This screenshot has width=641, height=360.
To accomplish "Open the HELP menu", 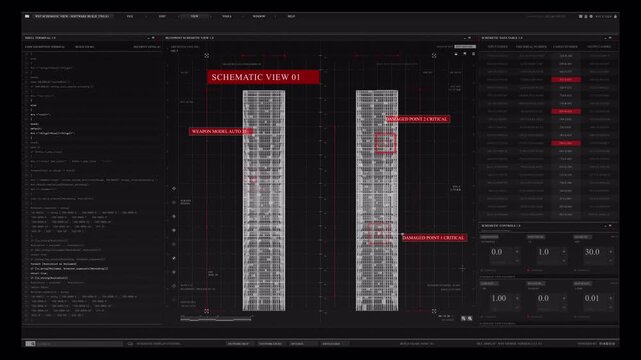I will coord(291,16).
